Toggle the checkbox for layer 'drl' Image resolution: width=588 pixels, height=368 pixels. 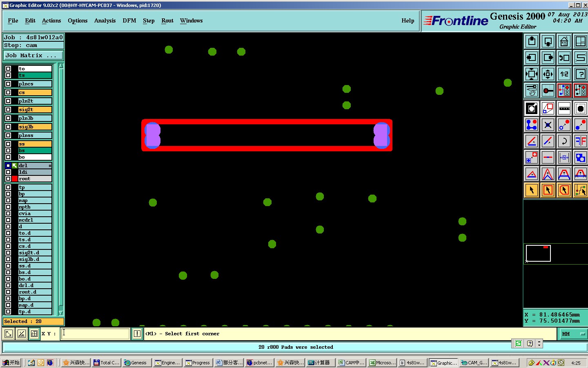pyautogui.click(x=8, y=166)
